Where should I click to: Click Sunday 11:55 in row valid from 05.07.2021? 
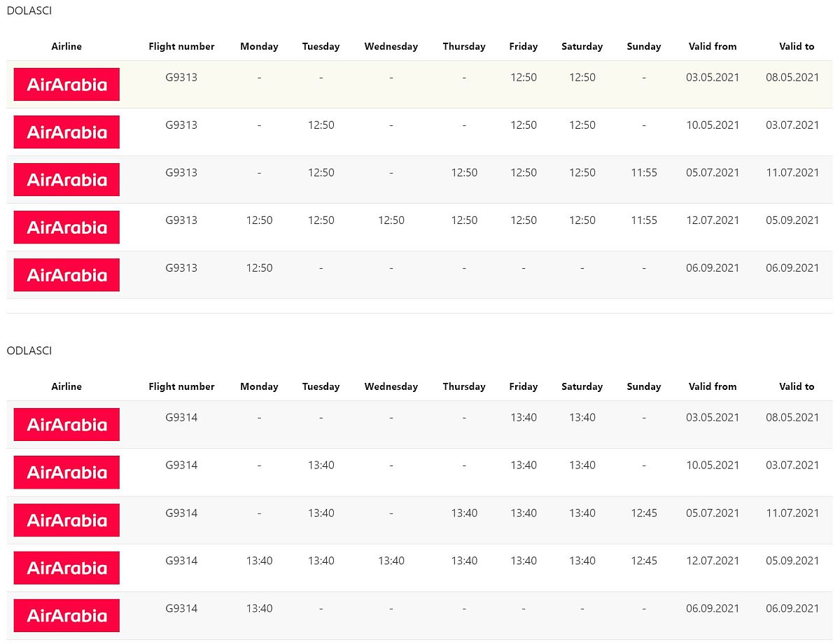click(644, 172)
